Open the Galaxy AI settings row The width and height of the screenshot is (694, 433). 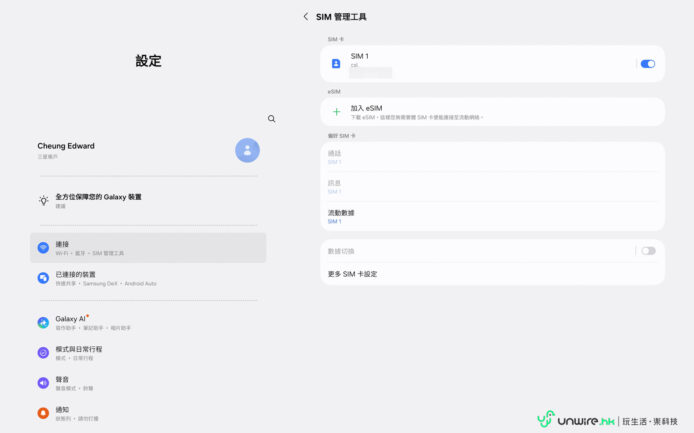click(x=148, y=323)
